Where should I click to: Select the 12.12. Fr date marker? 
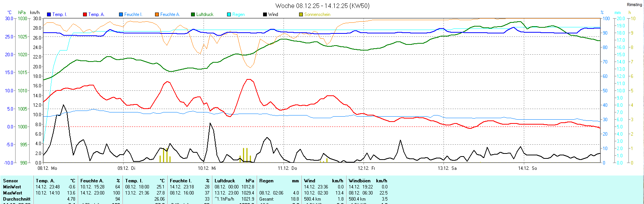pos(367,168)
